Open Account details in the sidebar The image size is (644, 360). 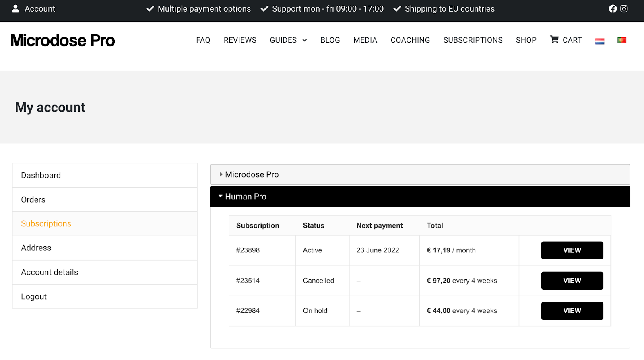point(105,272)
